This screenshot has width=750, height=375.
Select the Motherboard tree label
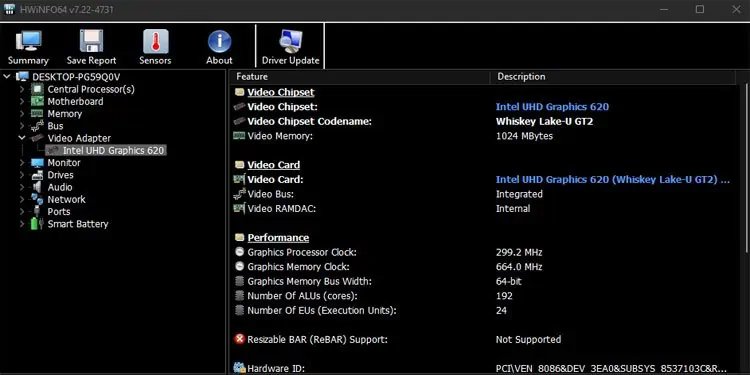(x=75, y=101)
